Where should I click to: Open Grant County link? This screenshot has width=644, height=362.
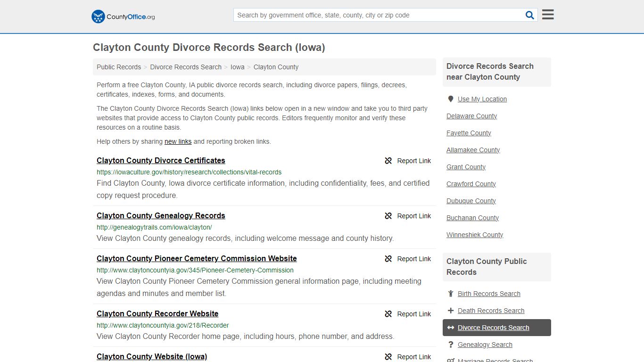[x=466, y=167]
